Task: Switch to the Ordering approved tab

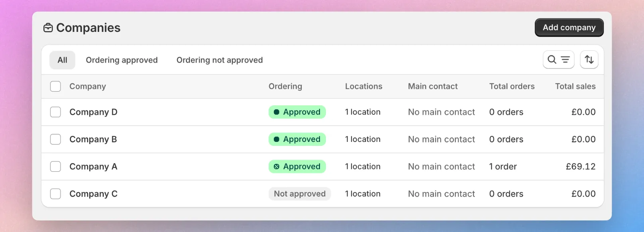Action: point(122,60)
